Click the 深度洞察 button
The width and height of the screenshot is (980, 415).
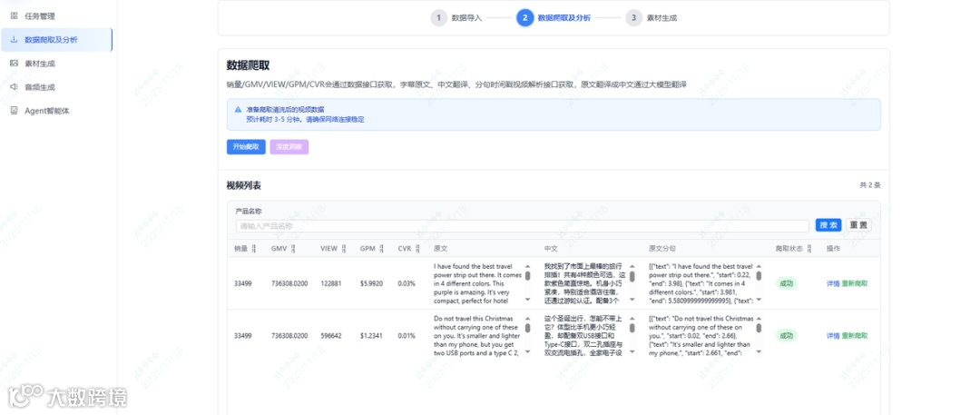pyautogui.click(x=289, y=147)
